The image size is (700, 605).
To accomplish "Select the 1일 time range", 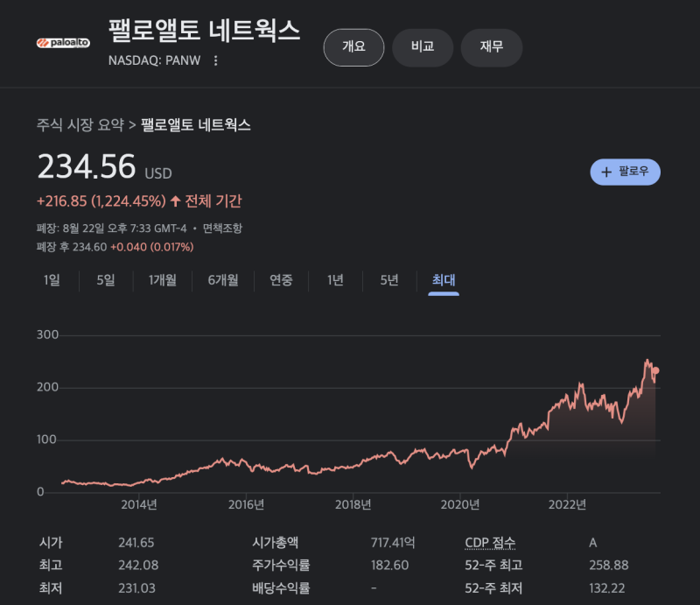I will 52,280.
